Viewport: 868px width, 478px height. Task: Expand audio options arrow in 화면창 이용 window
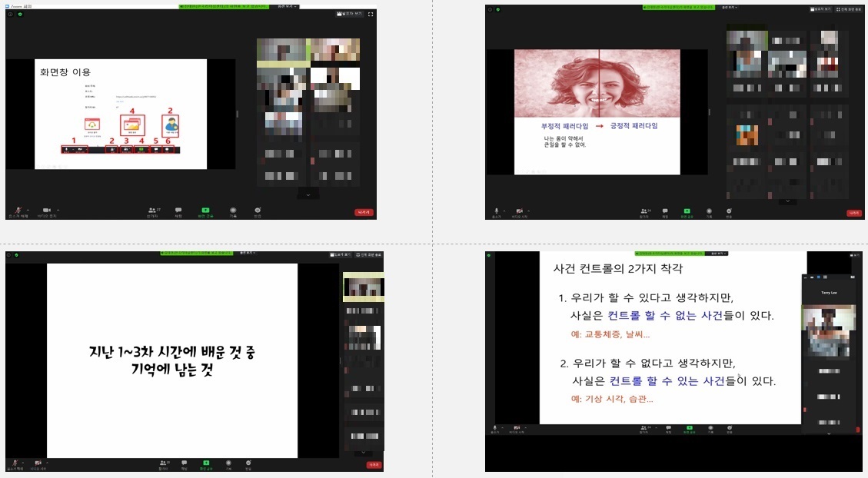click(x=28, y=211)
